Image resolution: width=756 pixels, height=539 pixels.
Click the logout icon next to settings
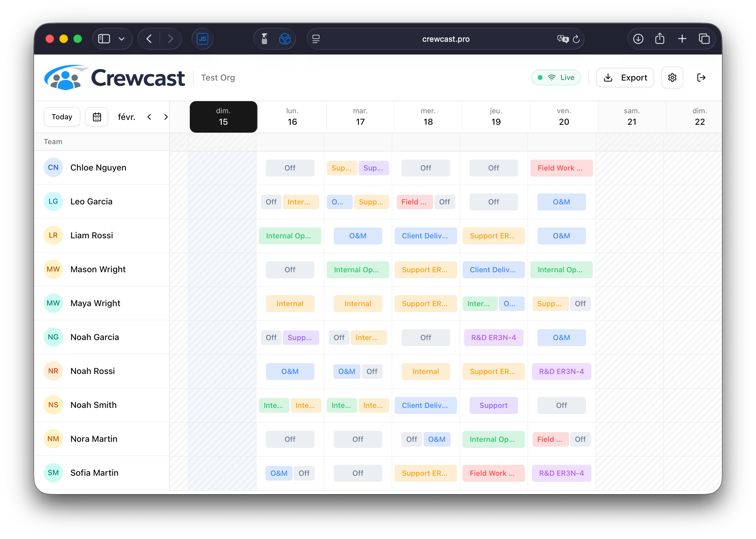coord(701,77)
